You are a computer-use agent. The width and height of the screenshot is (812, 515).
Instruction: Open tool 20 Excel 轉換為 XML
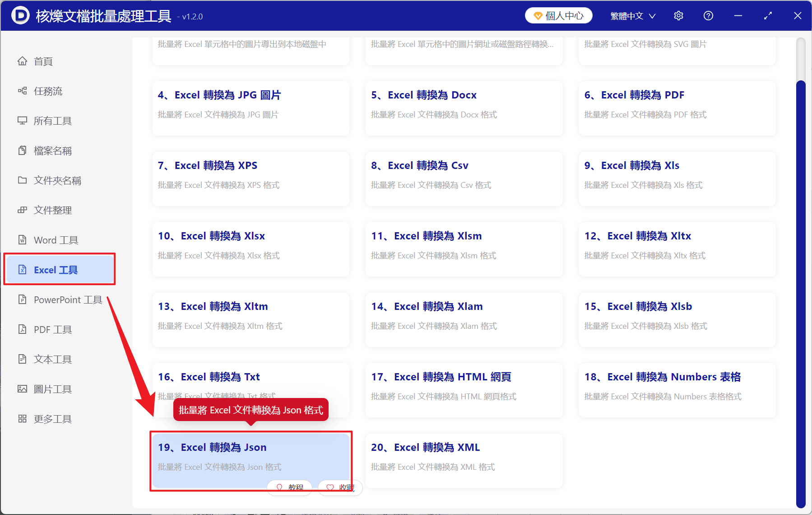(464, 461)
